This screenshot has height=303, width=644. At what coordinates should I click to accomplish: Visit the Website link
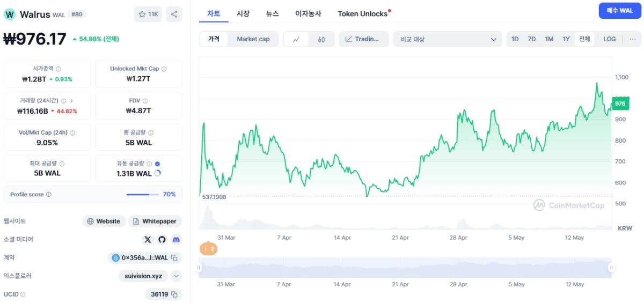pyautogui.click(x=104, y=221)
